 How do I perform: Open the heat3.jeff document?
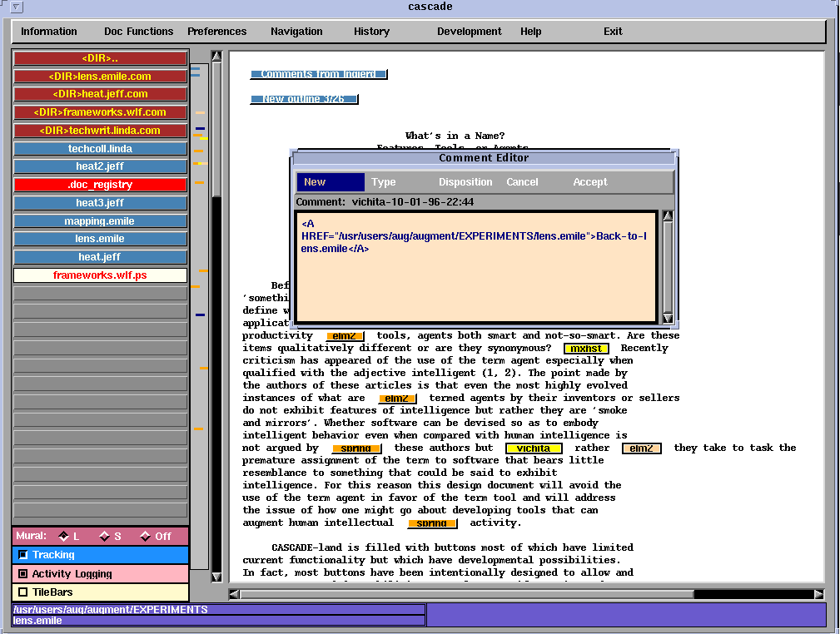[x=100, y=202]
